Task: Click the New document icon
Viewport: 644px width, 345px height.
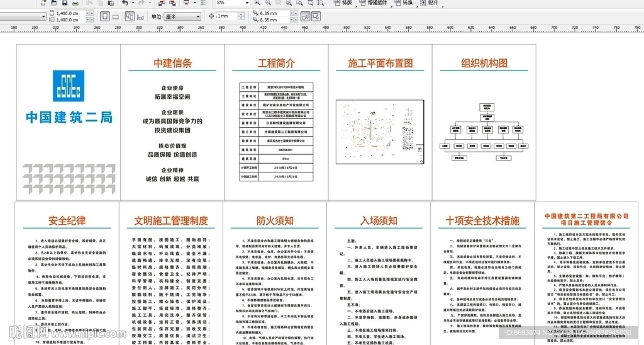Action: (x=43, y=3)
